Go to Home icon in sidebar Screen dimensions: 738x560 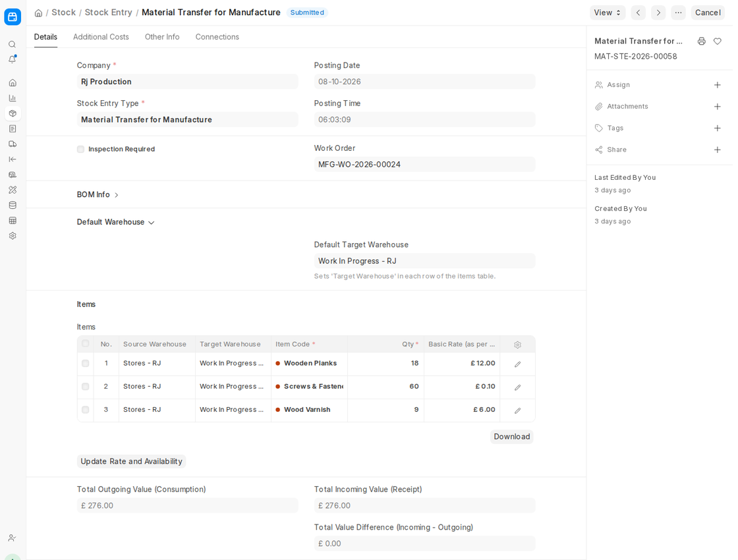[13, 83]
